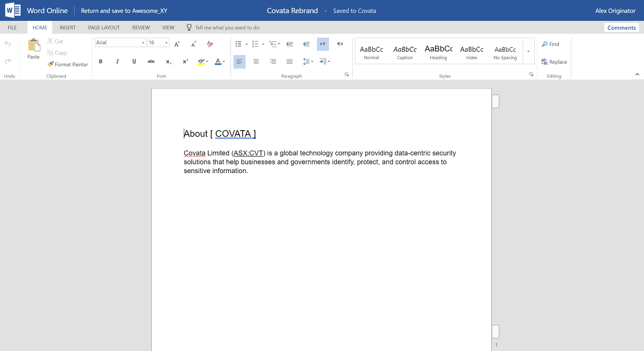
Task: Clear formatting with the eraser icon
Action: [x=210, y=44]
